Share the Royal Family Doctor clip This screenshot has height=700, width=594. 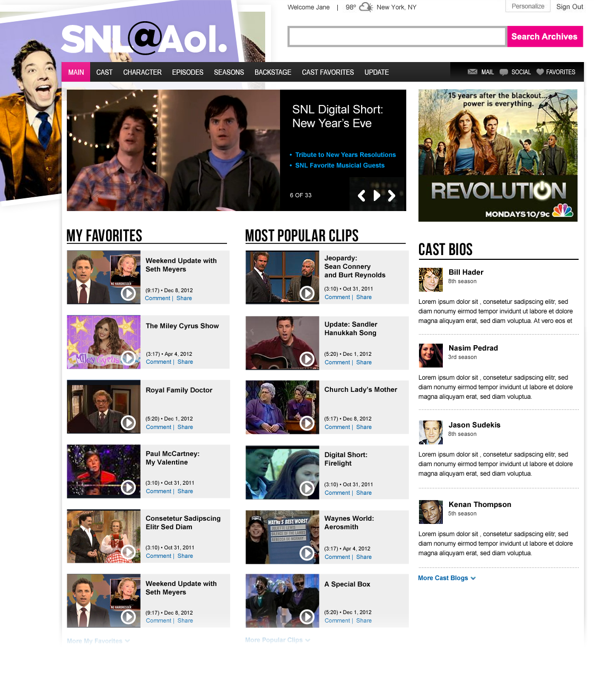(x=185, y=427)
